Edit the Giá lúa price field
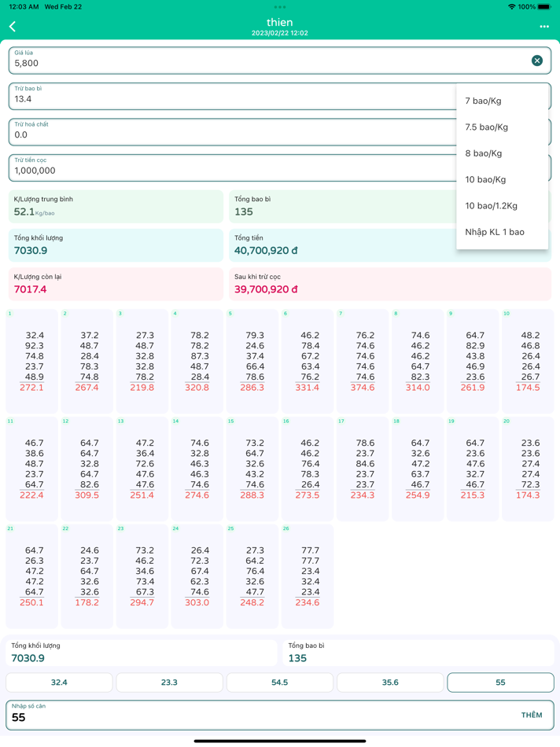The width and height of the screenshot is (560, 747). [x=280, y=61]
